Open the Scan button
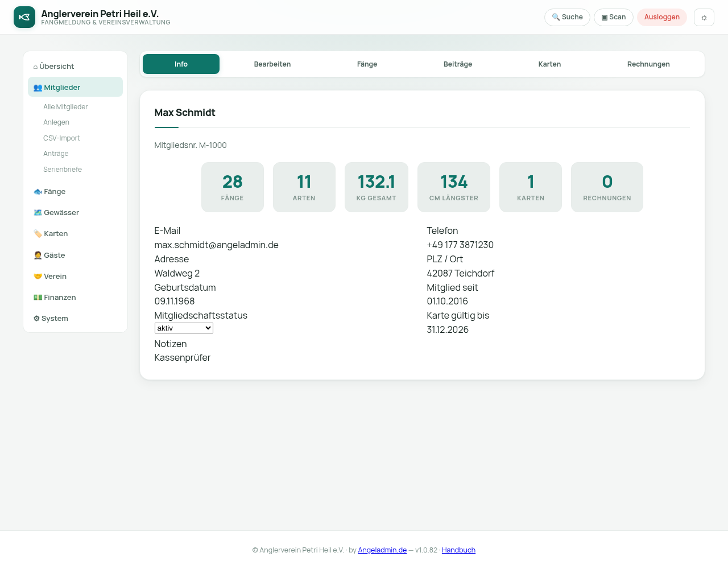 [614, 17]
